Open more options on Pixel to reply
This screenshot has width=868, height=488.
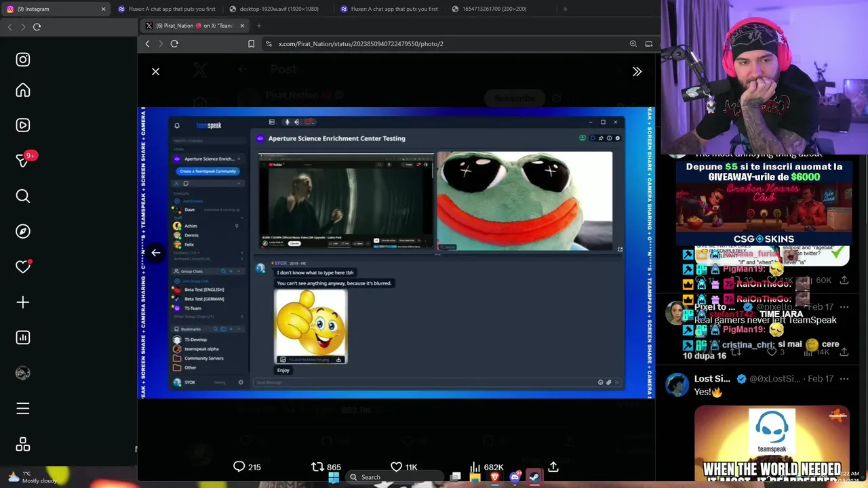pyautogui.click(x=844, y=307)
